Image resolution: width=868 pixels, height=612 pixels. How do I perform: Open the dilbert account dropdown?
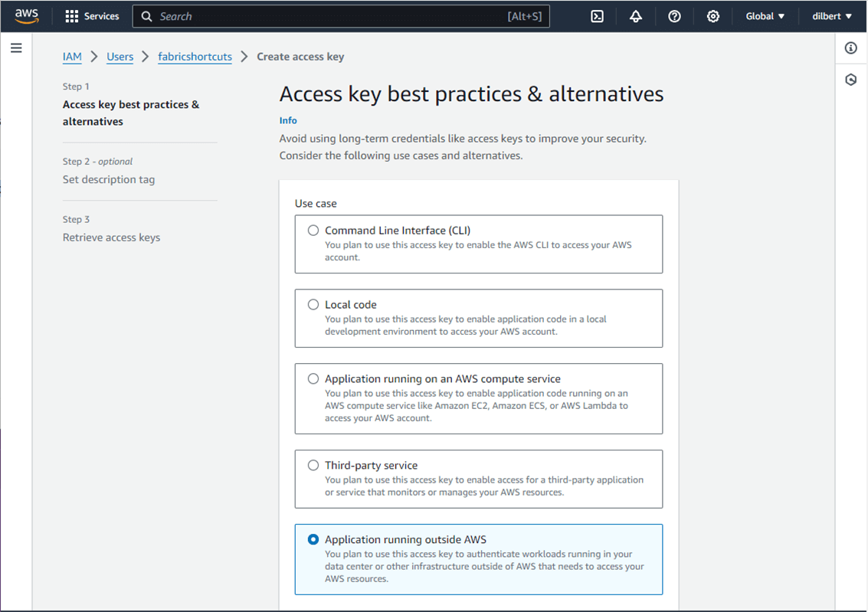pyautogui.click(x=832, y=16)
